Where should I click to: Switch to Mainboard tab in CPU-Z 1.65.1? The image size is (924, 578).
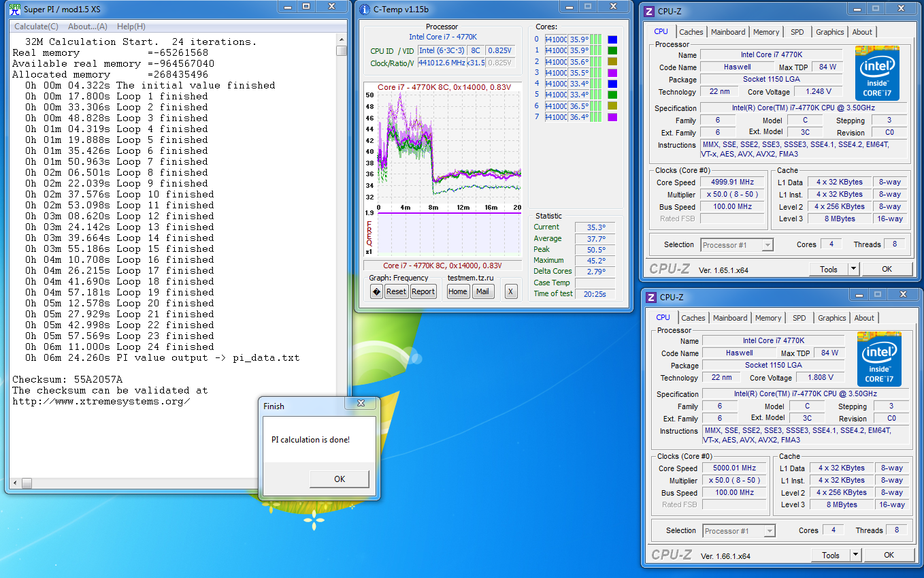pyautogui.click(x=728, y=32)
